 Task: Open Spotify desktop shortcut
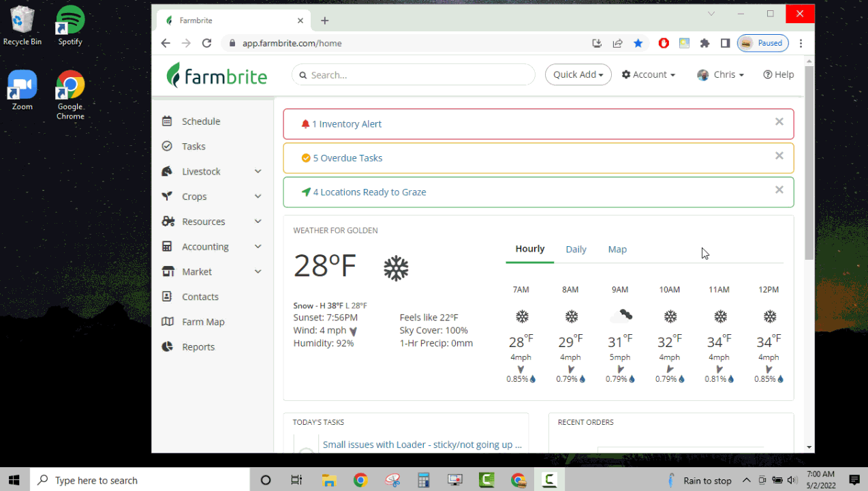coord(70,25)
